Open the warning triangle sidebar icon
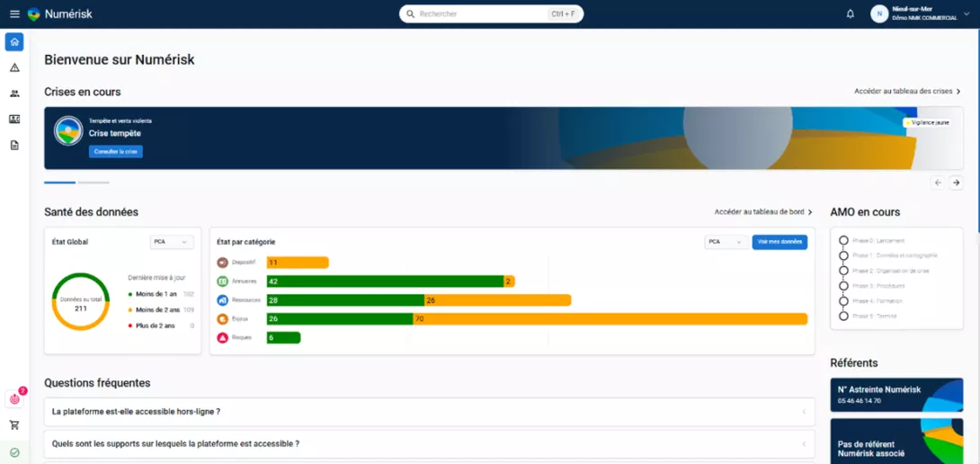Image resolution: width=980 pixels, height=464 pixels. pos(14,67)
